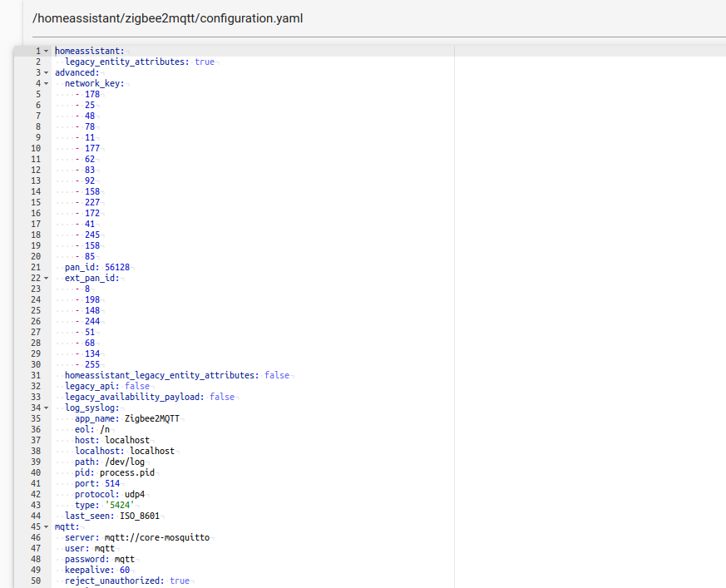Click the value 85 on line 20
Image resolution: width=726 pixels, height=588 pixels.
[90, 256]
